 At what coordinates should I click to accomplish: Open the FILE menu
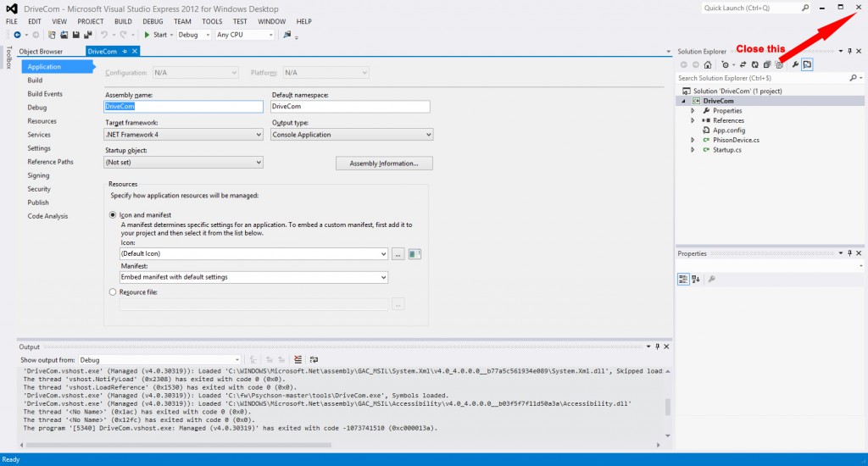12,21
